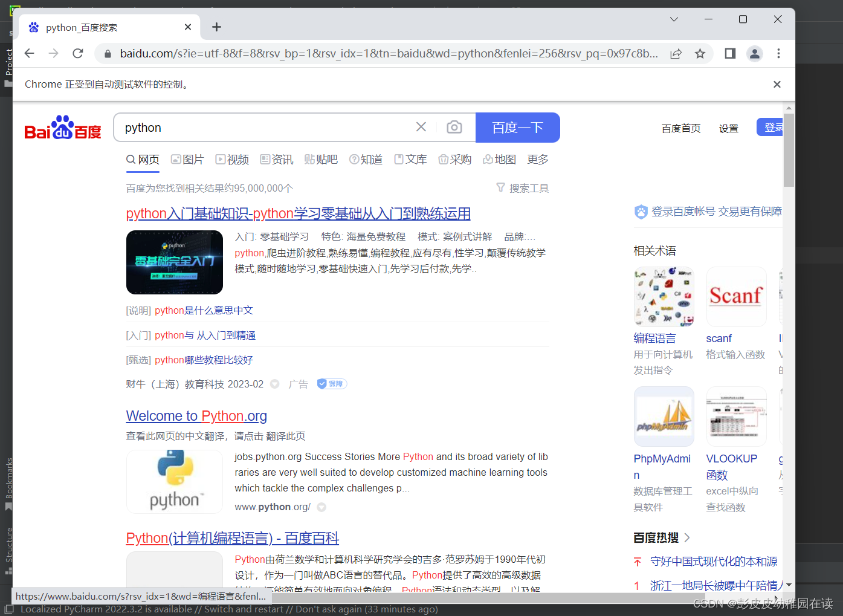The image size is (843, 616).
Task: Click the browser forward arrow
Action: [54, 53]
